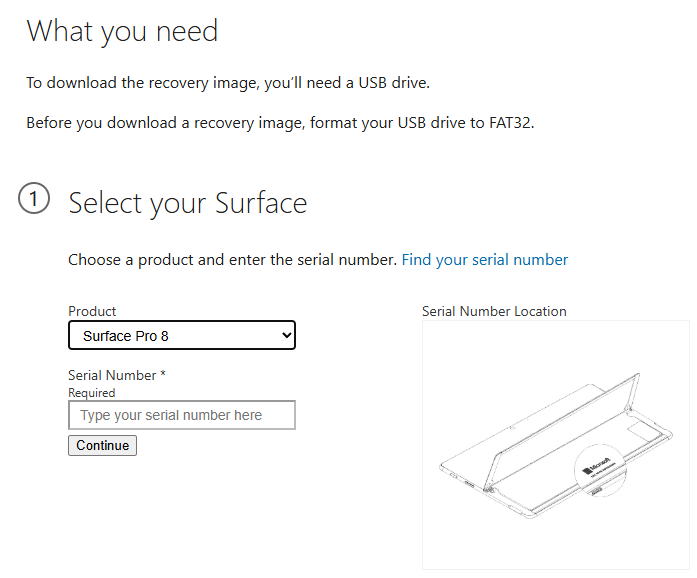Click the sentence mentioning FAT32 formatting
The image size is (697, 578).
click(280, 123)
